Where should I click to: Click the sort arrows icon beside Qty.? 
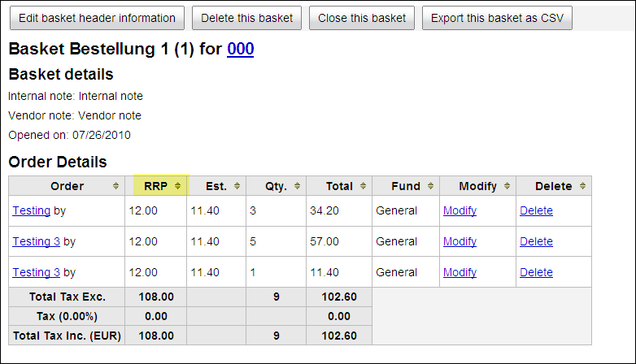pos(298,186)
